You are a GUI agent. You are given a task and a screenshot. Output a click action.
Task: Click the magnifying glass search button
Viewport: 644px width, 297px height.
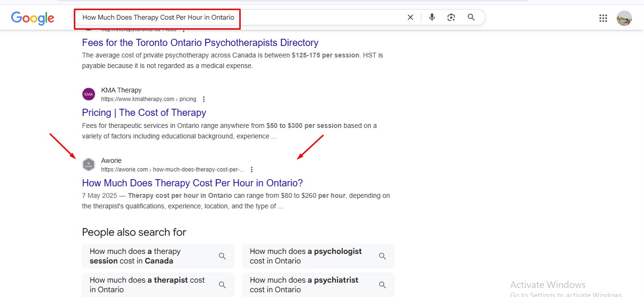471,17
